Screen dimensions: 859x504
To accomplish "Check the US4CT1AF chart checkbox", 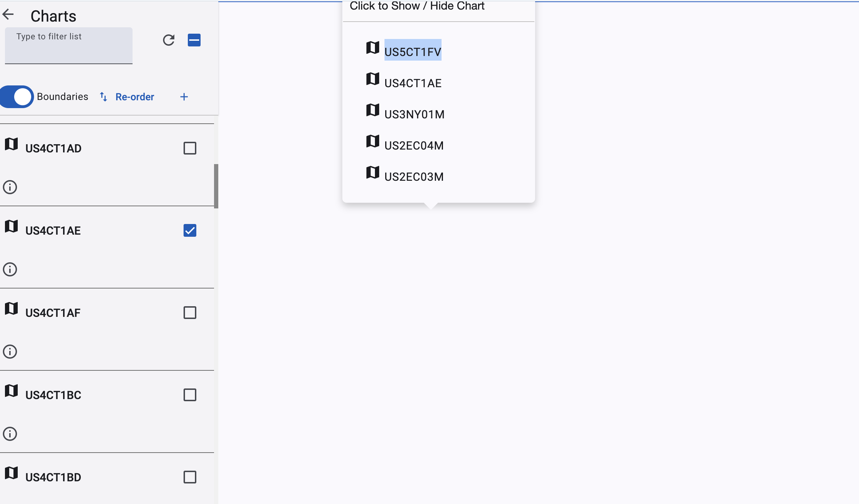I will (190, 313).
